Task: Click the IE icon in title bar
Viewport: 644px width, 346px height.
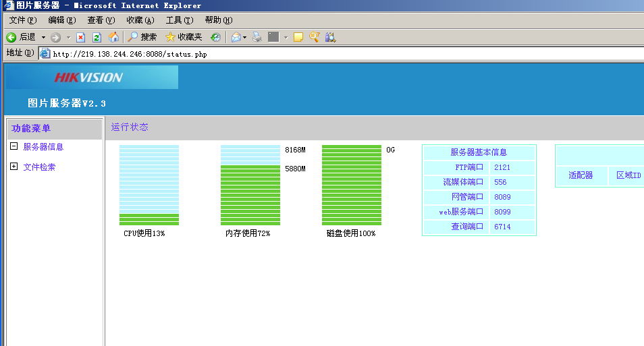Action: [9, 5]
